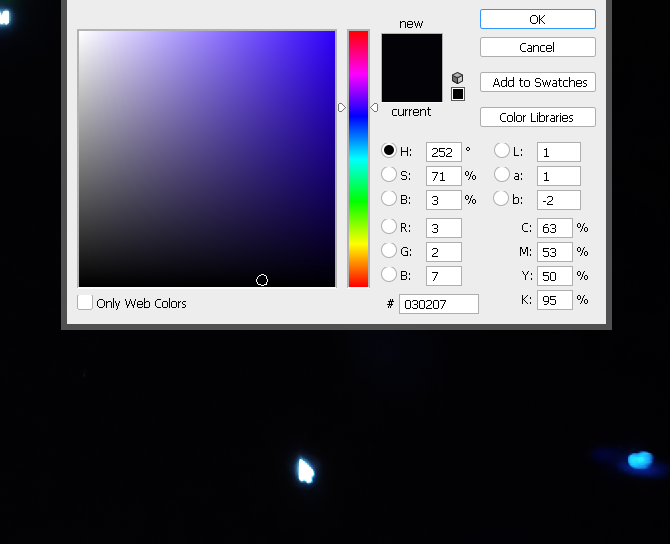This screenshot has width=670, height=544.
Task: Click the M magenta field showing 53
Action: tap(555, 252)
